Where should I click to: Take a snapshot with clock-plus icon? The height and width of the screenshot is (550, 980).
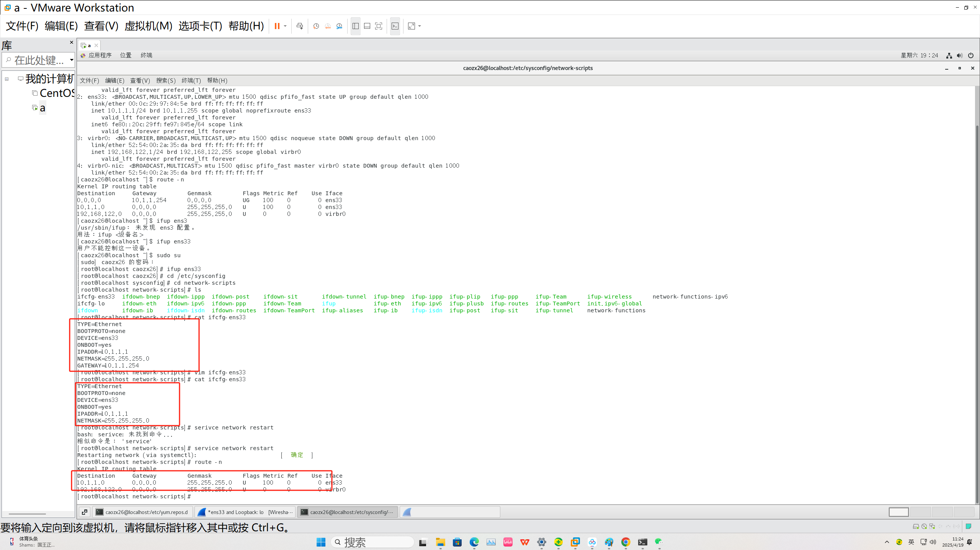click(x=316, y=26)
